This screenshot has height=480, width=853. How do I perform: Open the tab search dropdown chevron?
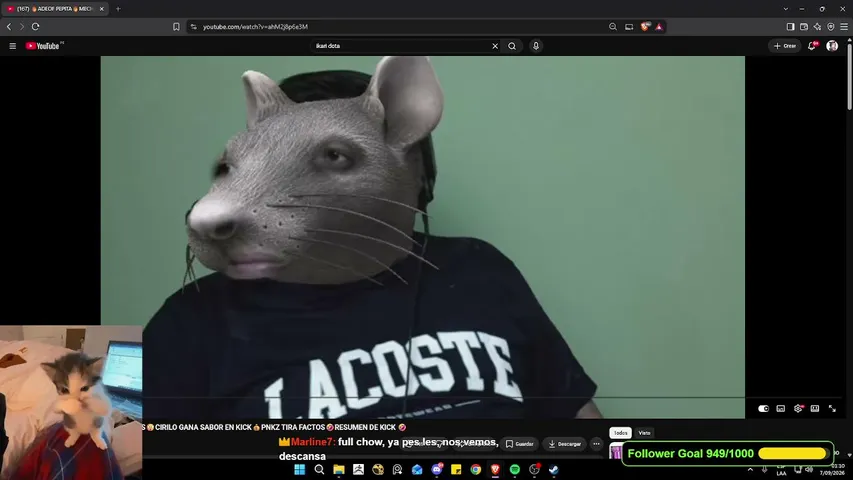click(x=786, y=9)
